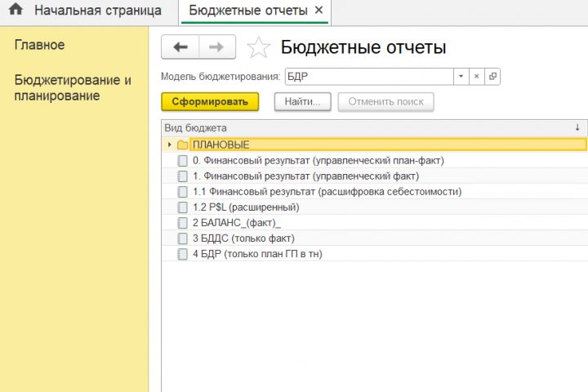Screen dimensions: 588x392
Task: Click document icon of 1. Финансовый результат (управленческий факт)
Action: tap(183, 176)
